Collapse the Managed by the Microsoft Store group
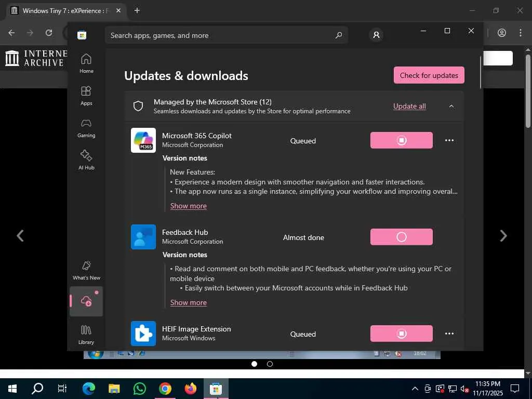The image size is (532, 399). 451,106
